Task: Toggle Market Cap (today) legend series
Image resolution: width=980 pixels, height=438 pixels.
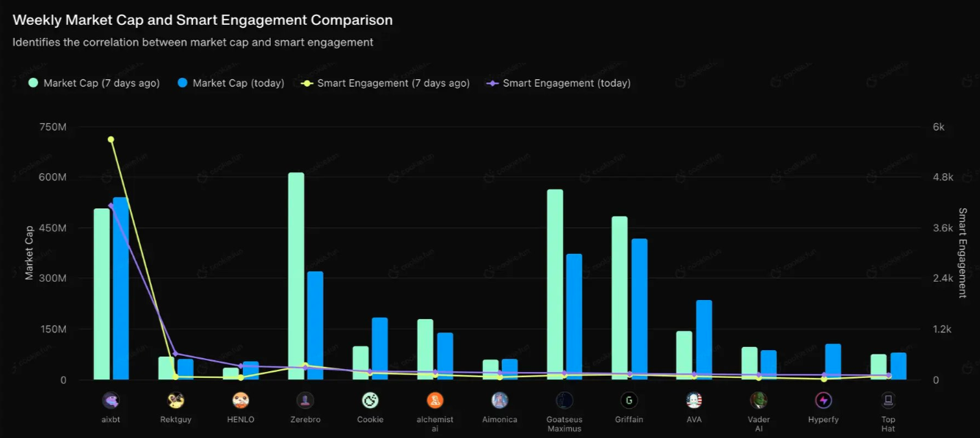Action: coord(231,84)
